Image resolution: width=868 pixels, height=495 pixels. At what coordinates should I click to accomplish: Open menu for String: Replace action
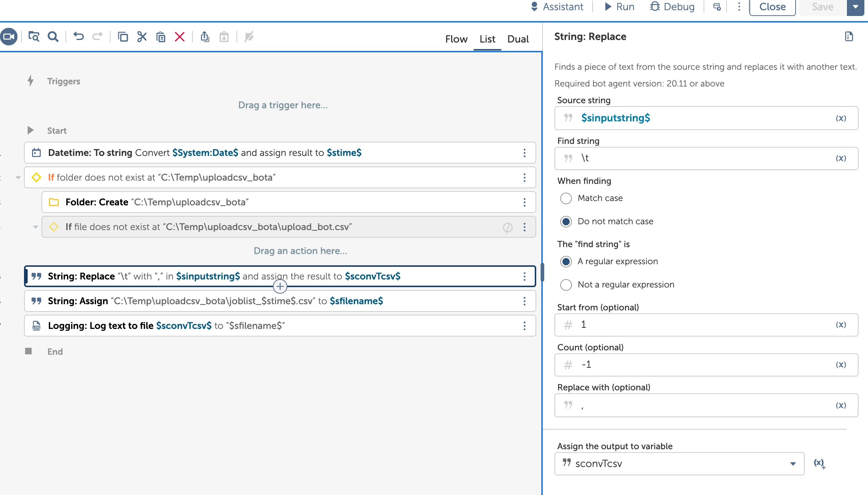click(524, 277)
